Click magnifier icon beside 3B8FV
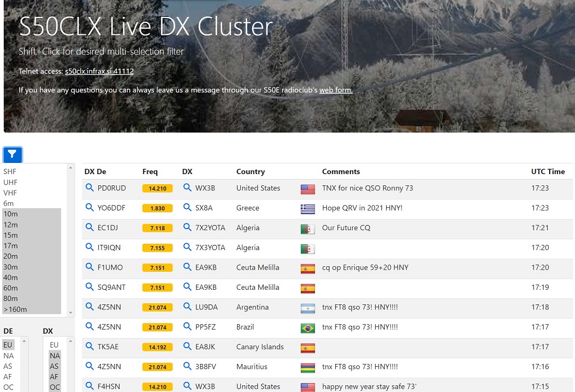 click(x=188, y=367)
